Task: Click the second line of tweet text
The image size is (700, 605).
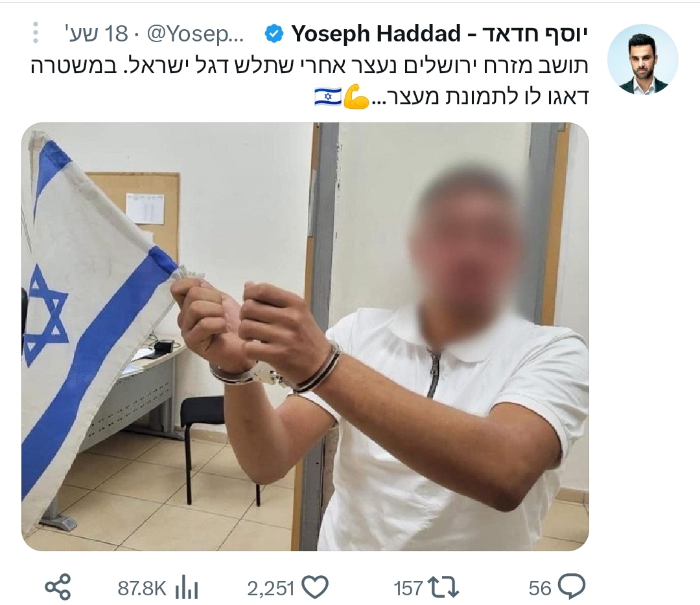Action: point(451,97)
